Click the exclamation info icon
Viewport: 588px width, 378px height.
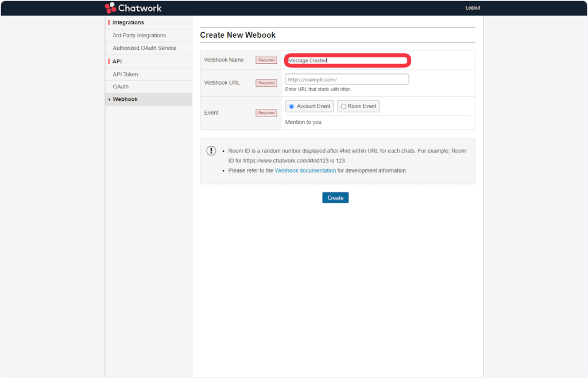[211, 151]
